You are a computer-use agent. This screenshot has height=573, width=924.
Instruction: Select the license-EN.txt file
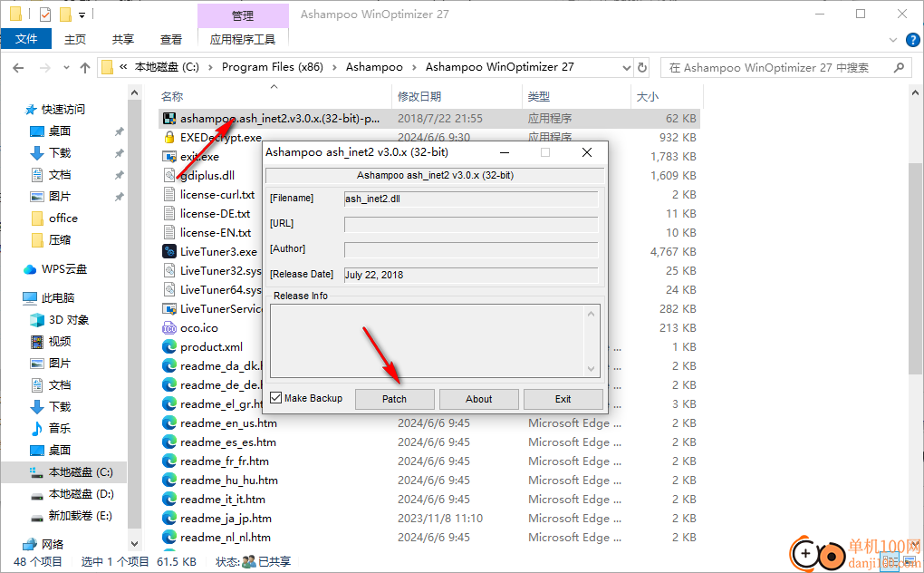tap(216, 233)
